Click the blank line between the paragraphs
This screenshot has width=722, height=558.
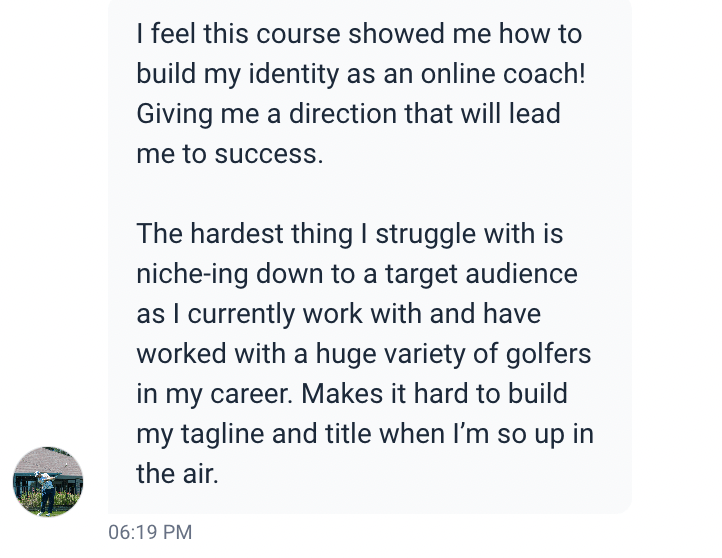click(x=361, y=193)
